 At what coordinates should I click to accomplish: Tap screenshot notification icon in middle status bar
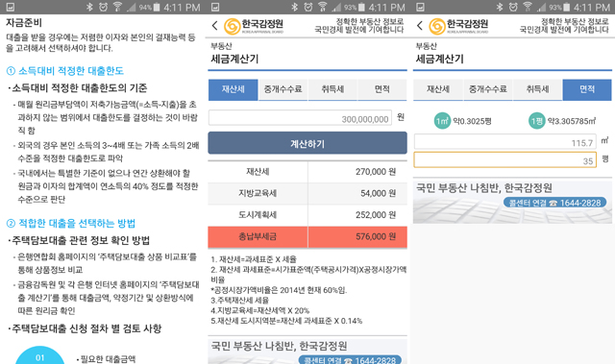point(215,7)
